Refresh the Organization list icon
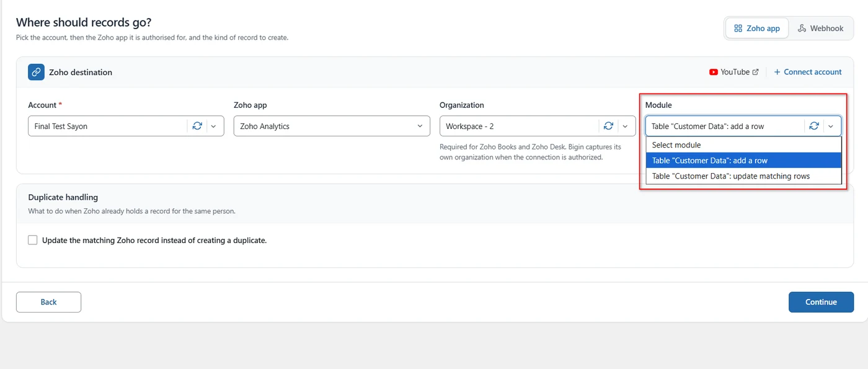Screen dimensions: 868x369 tap(609, 126)
